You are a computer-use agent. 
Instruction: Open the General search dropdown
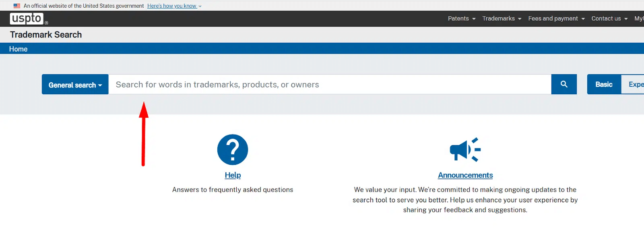75,85
